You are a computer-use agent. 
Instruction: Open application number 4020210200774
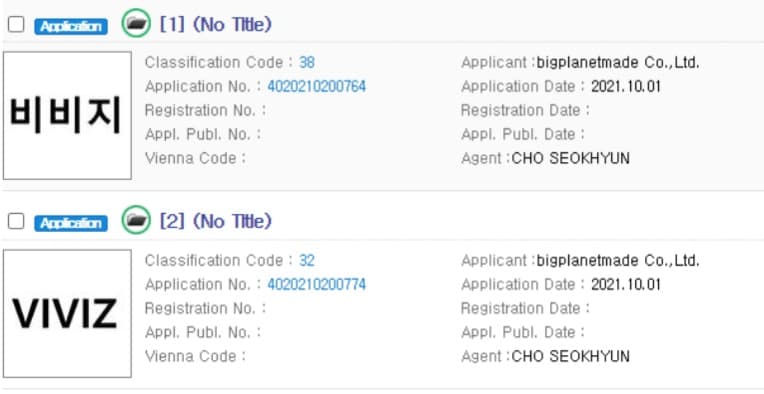pos(317,284)
